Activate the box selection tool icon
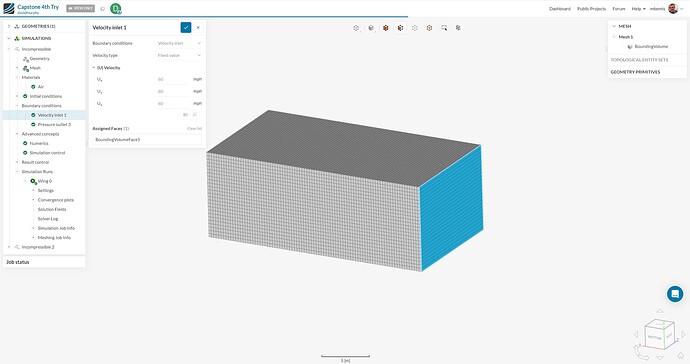This screenshot has height=364, width=690. click(x=444, y=28)
